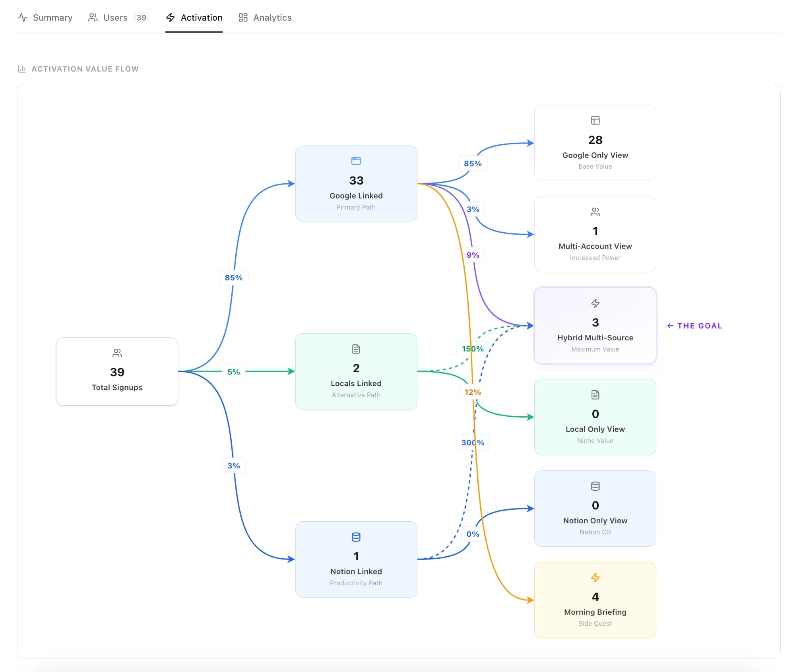
Task: Click the people icon beside Users
Action: click(93, 17)
